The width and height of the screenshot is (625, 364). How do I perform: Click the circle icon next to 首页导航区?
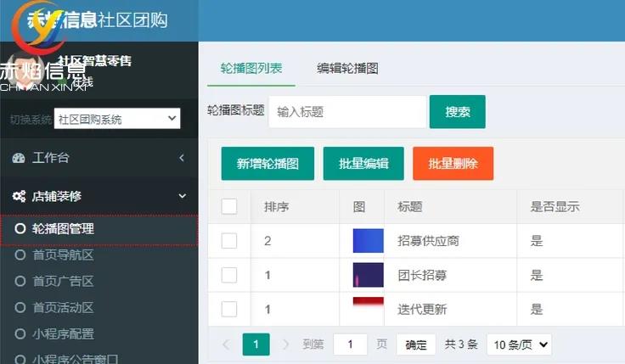point(20,255)
